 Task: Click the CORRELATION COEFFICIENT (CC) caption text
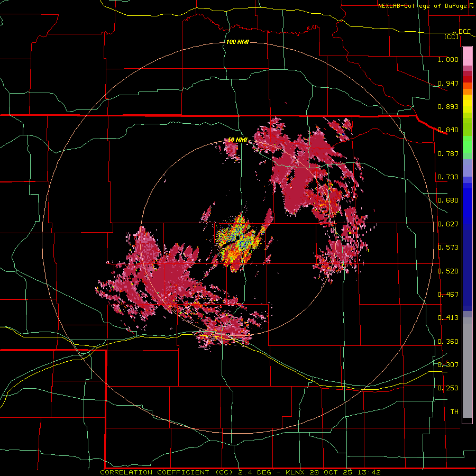point(167,472)
